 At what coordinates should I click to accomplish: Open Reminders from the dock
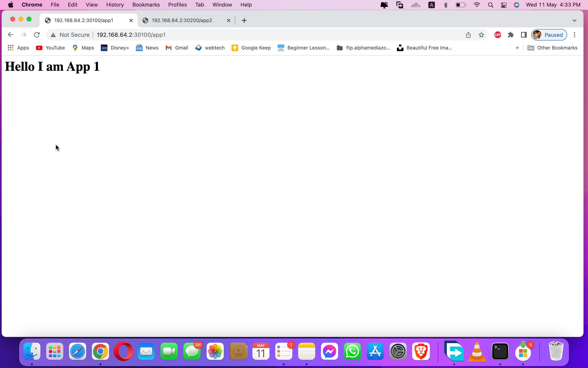tap(284, 351)
